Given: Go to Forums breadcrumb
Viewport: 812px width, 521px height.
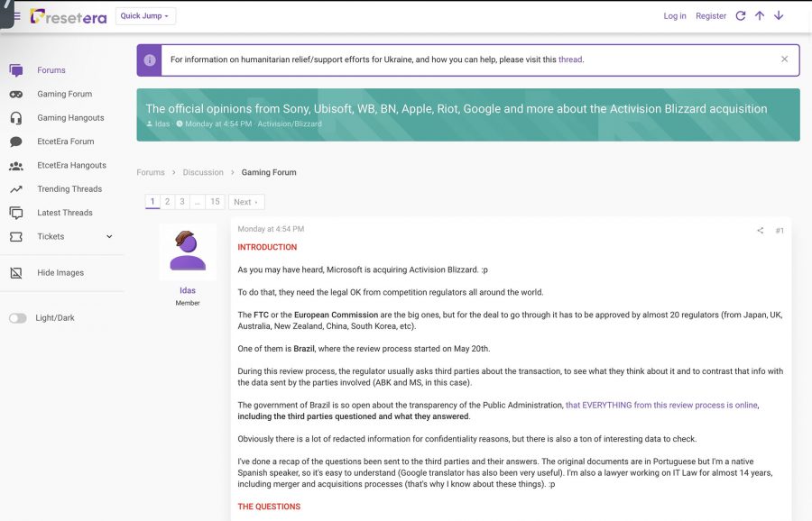Looking at the screenshot, I should coord(151,172).
